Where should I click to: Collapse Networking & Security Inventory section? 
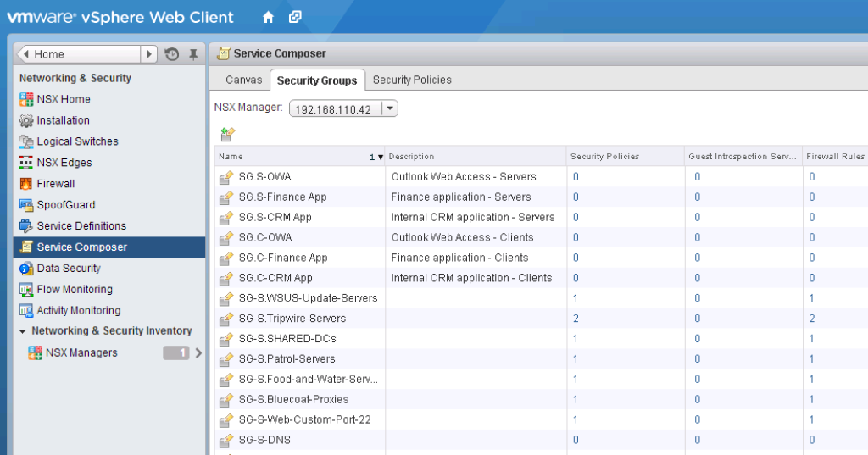click(23, 331)
